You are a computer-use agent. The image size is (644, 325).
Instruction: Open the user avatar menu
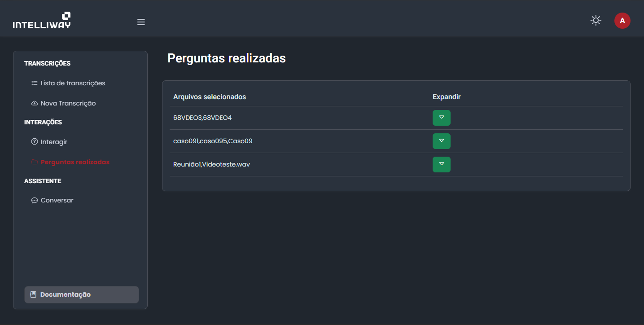point(622,21)
